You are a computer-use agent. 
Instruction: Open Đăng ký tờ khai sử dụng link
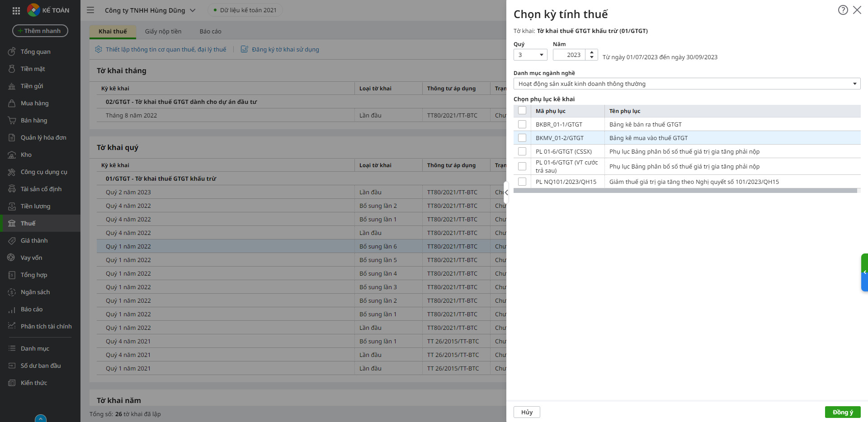(x=280, y=49)
